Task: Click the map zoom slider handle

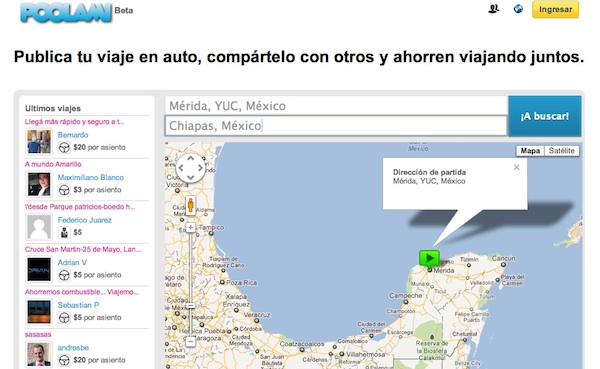Action: (x=191, y=306)
